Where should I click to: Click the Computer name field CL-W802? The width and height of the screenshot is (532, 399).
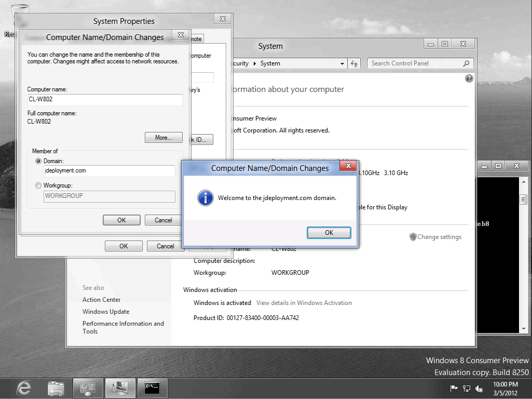pos(105,100)
